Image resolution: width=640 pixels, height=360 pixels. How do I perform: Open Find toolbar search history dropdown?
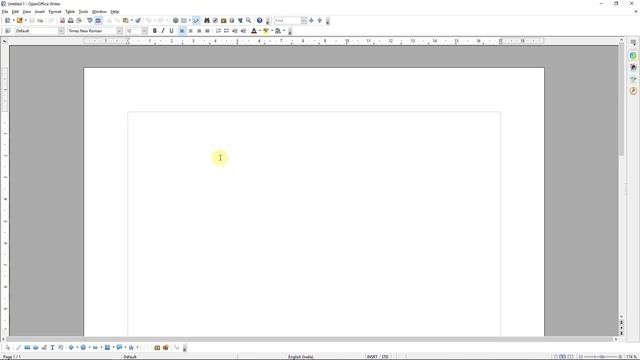pyautogui.click(x=304, y=20)
